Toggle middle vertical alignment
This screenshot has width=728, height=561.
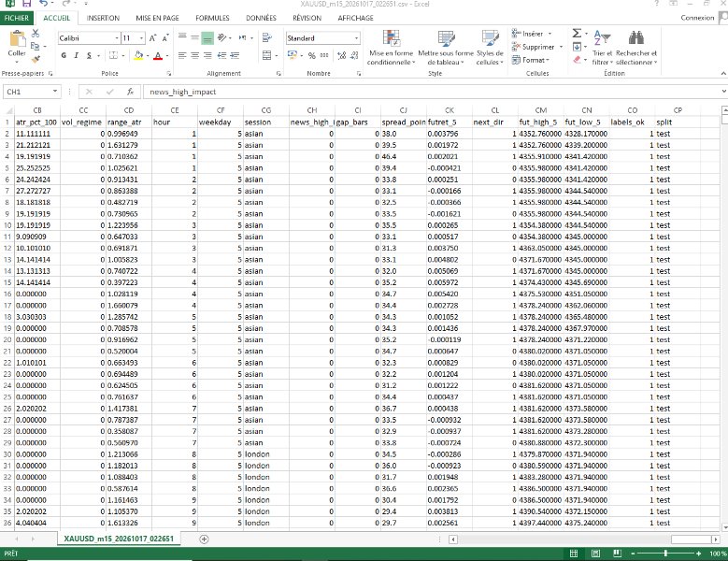coord(195,37)
